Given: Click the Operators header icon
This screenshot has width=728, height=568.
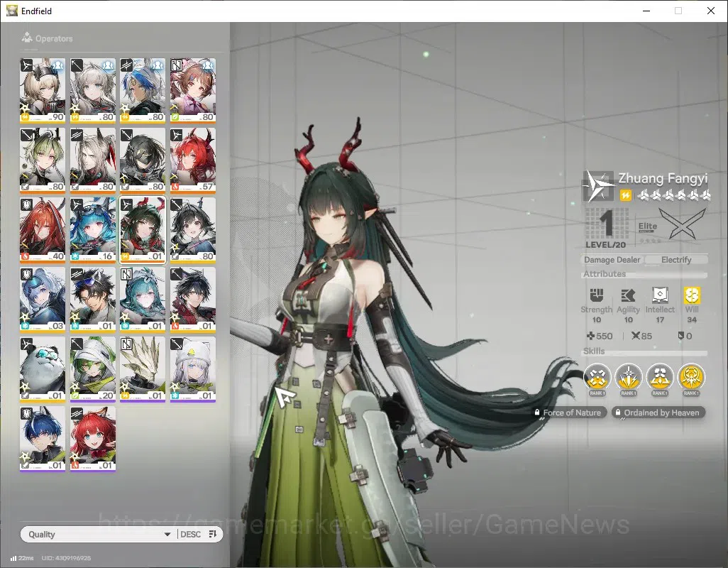Looking at the screenshot, I should click(x=27, y=38).
